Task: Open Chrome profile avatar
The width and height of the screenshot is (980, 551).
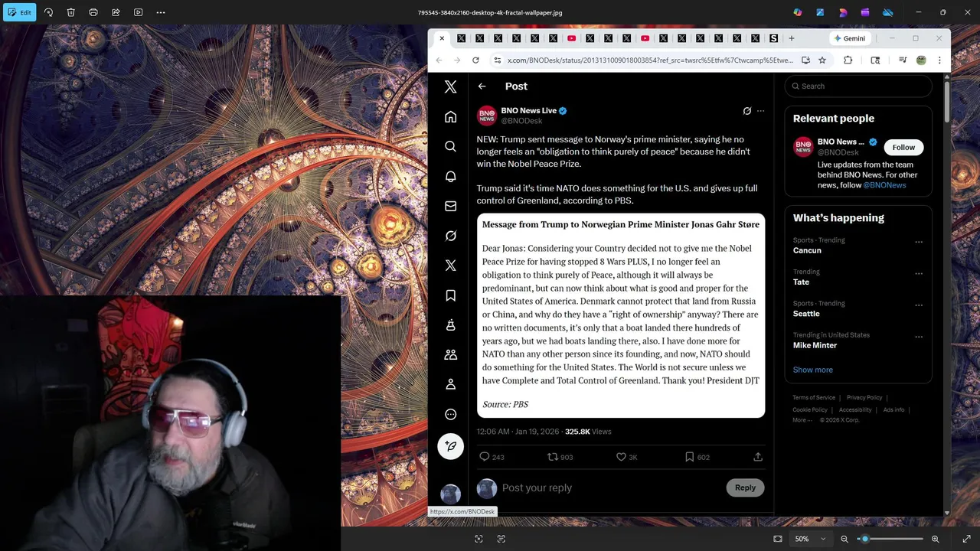Action: [x=921, y=60]
